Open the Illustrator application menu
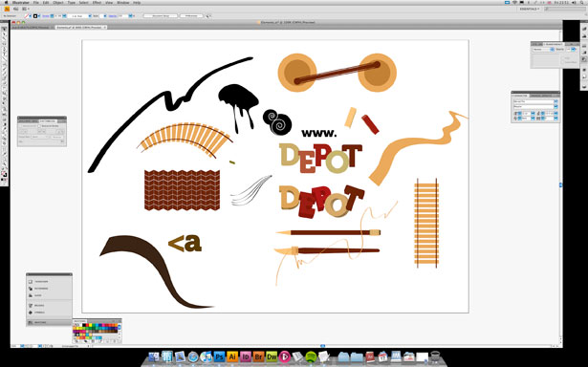588x367 pixels. pos(21,2)
